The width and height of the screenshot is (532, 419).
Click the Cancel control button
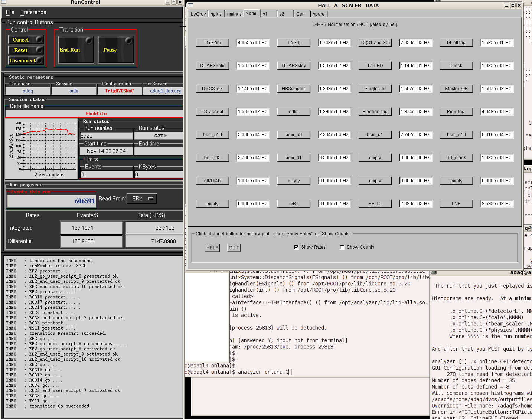coord(26,40)
